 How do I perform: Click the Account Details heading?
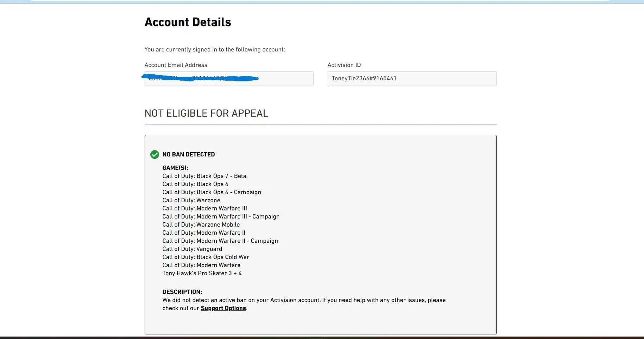188,22
